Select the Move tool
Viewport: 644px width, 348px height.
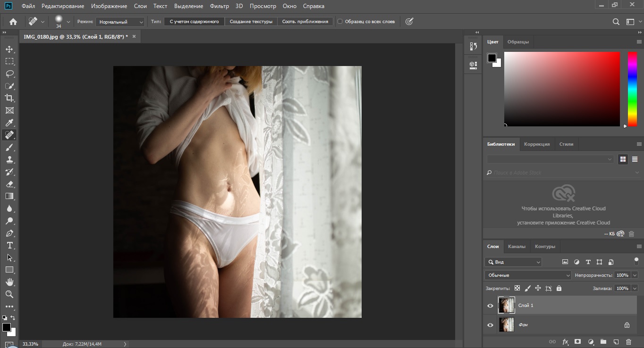[x=9, y=49]
